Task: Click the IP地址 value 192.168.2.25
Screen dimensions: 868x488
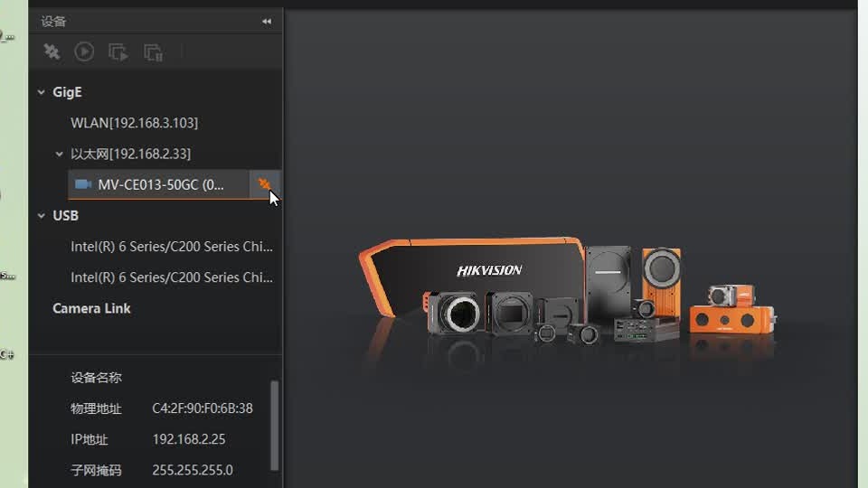Action: (x=189, y=439)
